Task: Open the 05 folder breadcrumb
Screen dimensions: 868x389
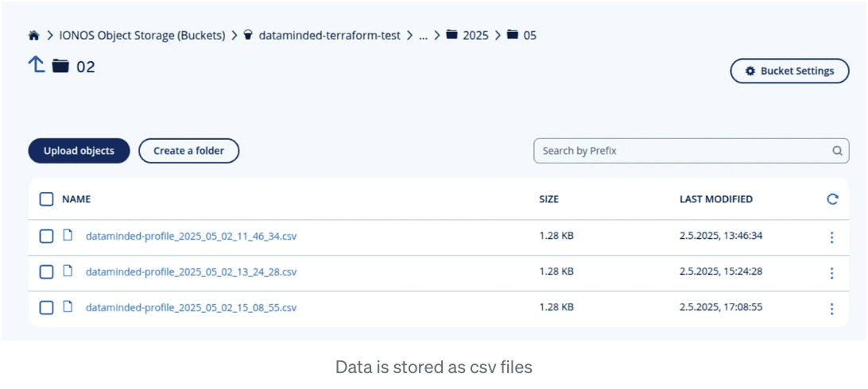Action: (529, 36)
